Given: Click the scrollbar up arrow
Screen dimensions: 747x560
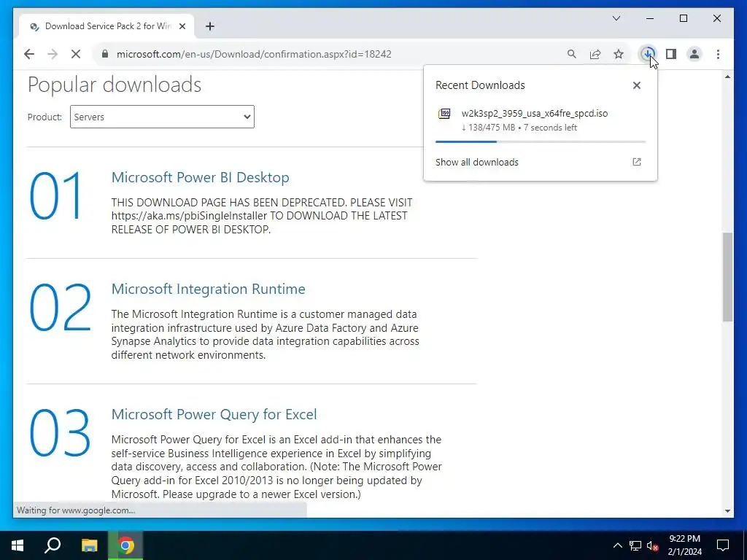Looking at the screenshot, I should [727, 77].
